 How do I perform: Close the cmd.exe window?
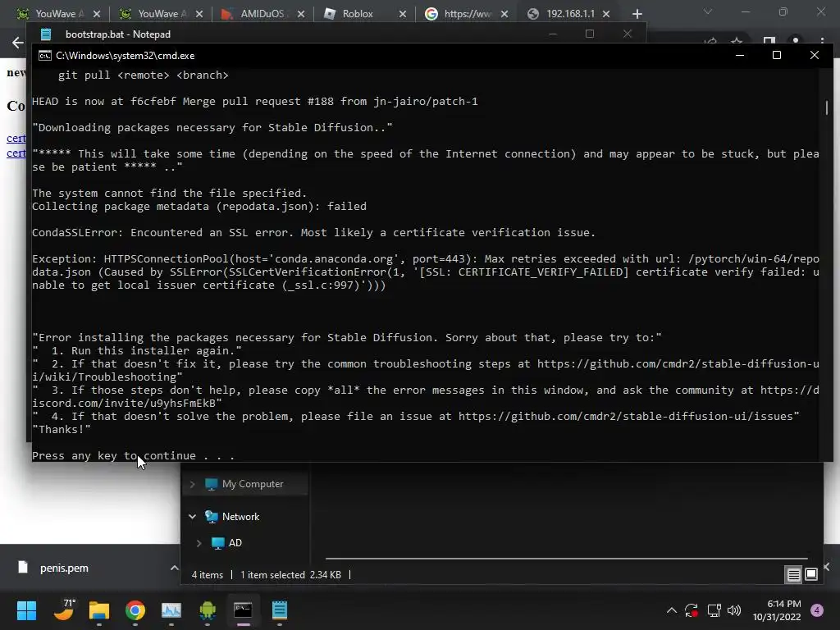(815, 55)
